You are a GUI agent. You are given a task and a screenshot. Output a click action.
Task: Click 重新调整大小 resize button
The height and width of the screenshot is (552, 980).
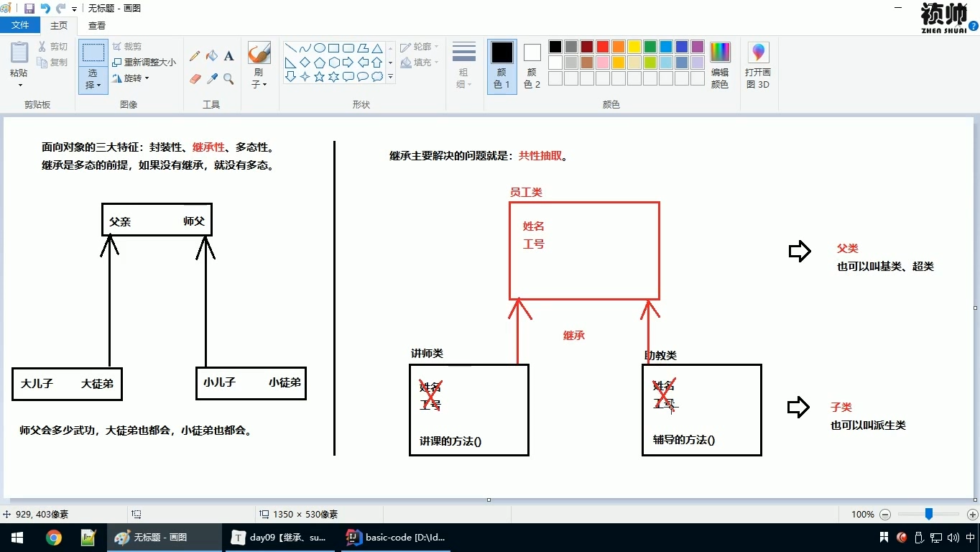pos(144,63)
